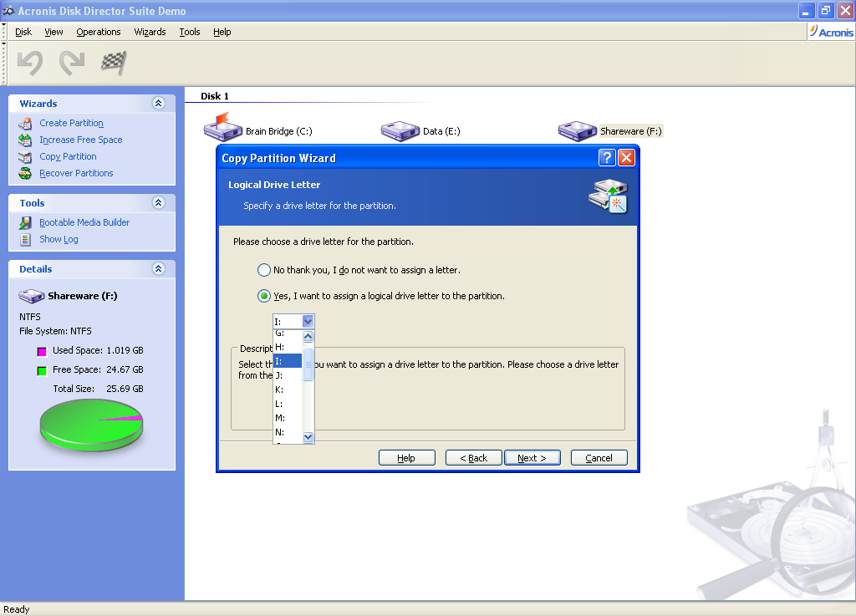Click the Show Log document icon
Image resolution: width=856 pixels, height=616 pixels.
click(25, 239)
